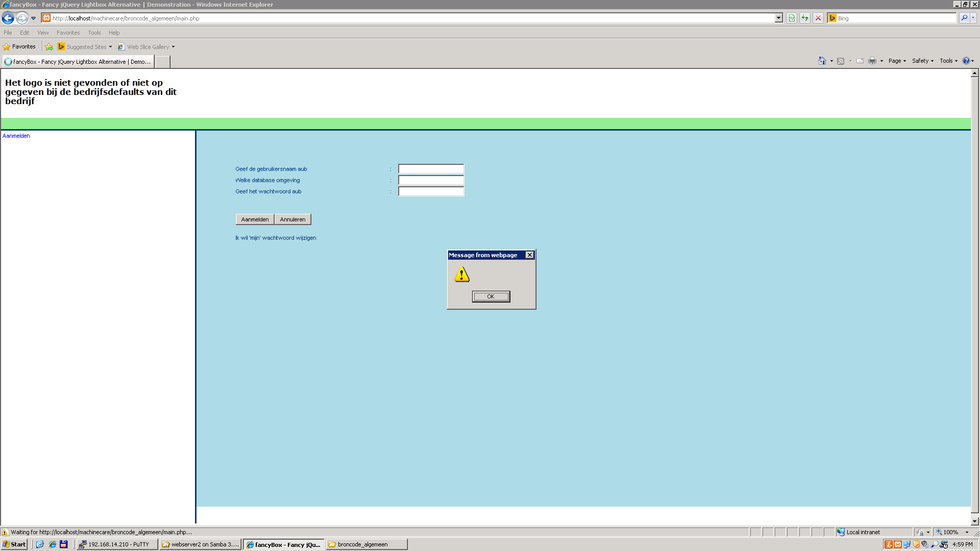Launch Internet Explorer from quick launch
This screenshot has height=551, width=980.
pos(52,544)
